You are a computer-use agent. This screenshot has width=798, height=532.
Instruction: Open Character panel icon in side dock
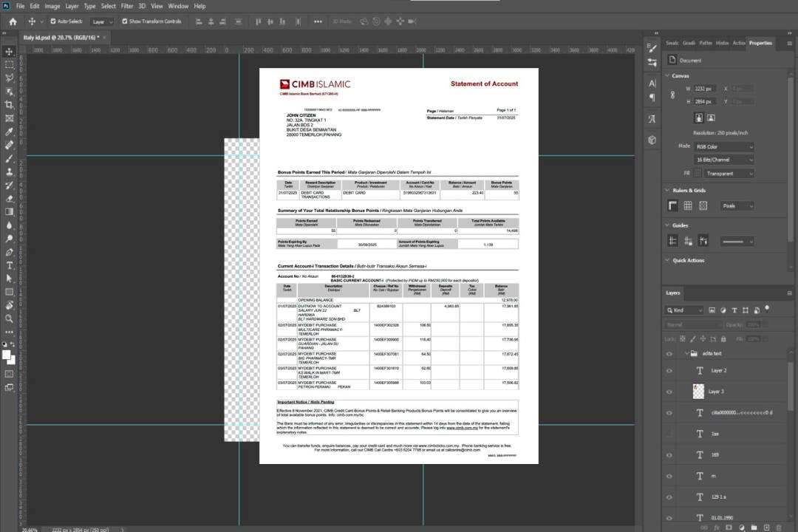click(x=652, y=83)
